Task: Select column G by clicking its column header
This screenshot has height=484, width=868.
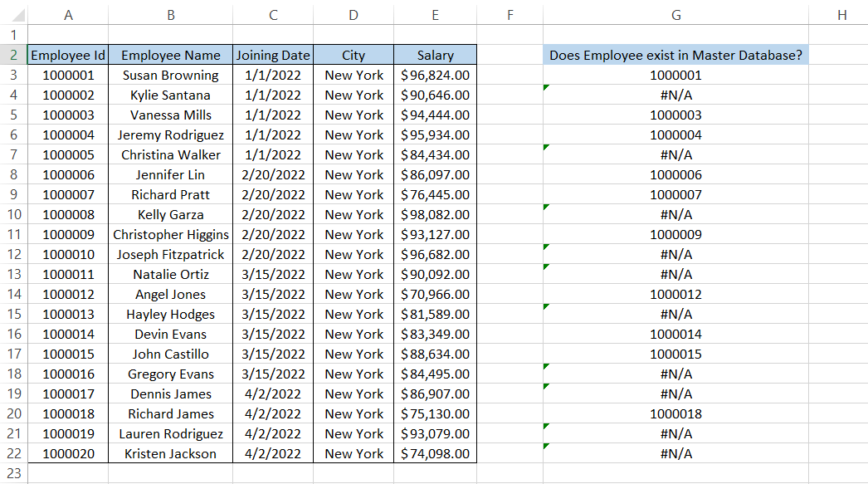Action: click(675, 14)
